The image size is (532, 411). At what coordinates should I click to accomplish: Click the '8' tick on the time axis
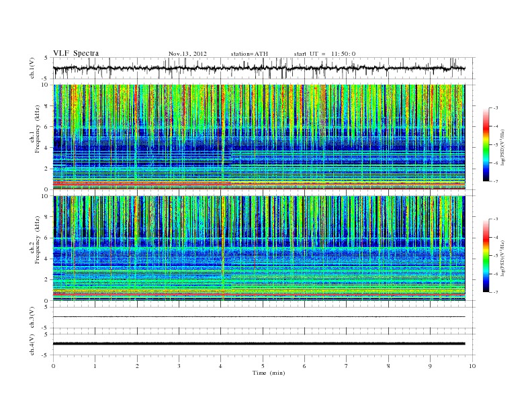[388, 366]
